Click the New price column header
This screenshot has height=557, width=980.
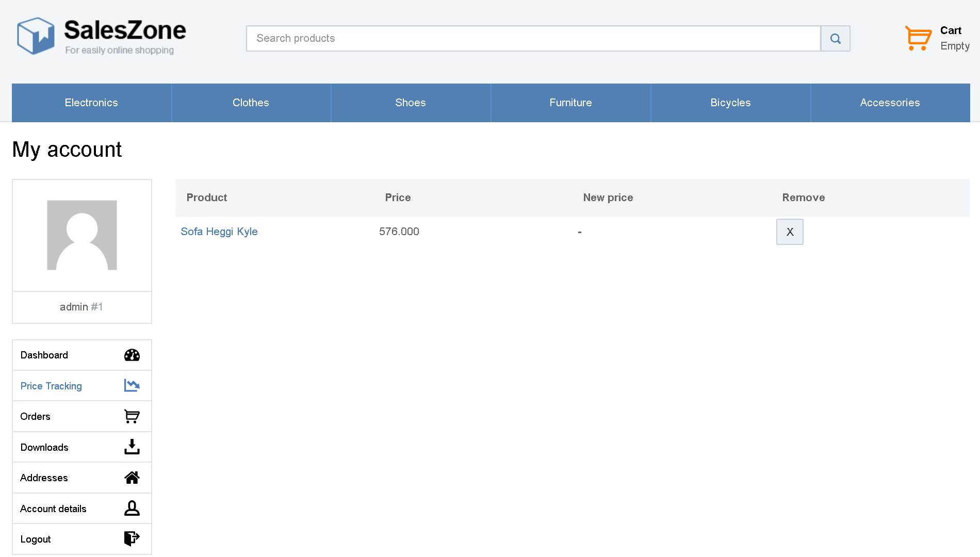[x=608, y=198]
